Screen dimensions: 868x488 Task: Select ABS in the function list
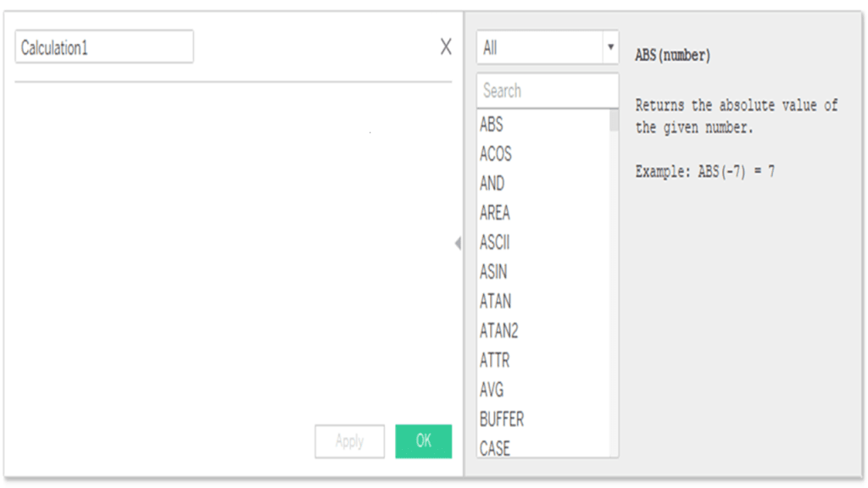[492, 125]
